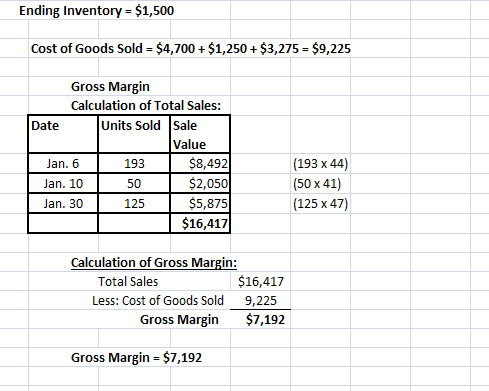Select the bold 'Gross Margin' heading above the table
489x391 pixels.
pos(110,87)
